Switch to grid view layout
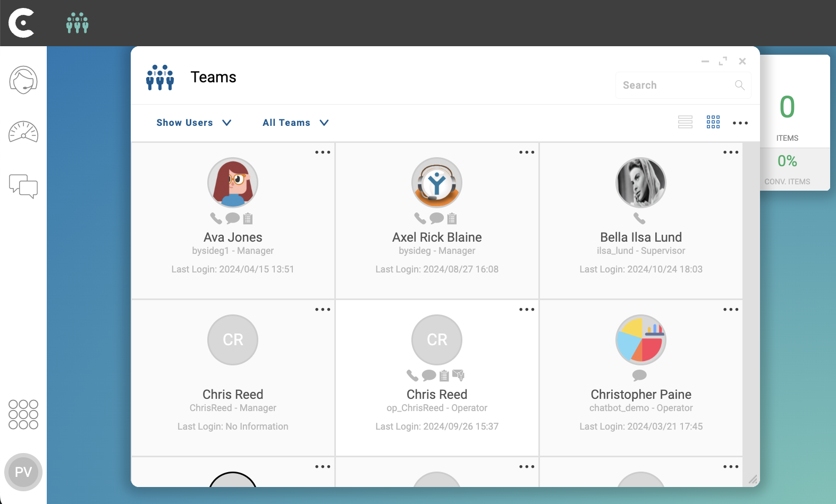836x504 pixels. 713,123
